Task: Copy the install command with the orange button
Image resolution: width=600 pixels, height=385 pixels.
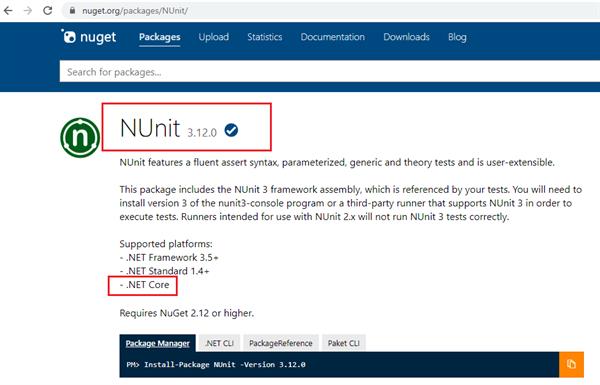Action: (x=571, y=364)
